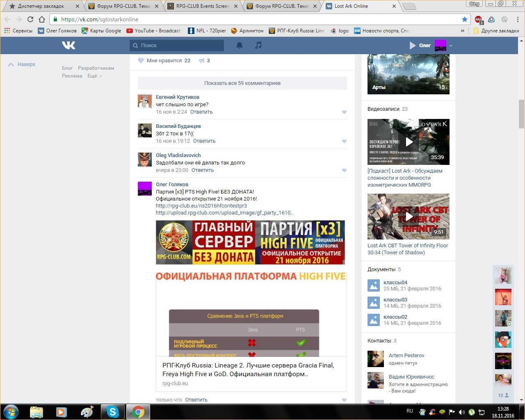Open contact Вадим Юркевичюс
Image resolution: width=525 pixels, height=420 pixels.
(411, 377)
